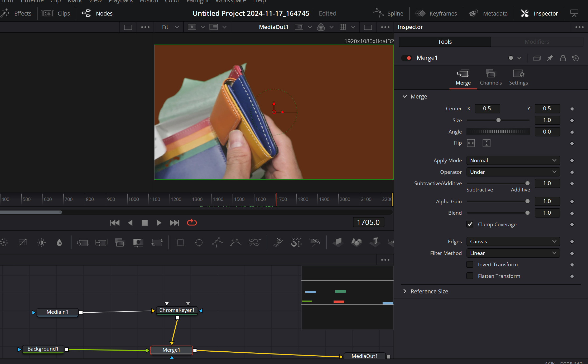The image size is (588, 364).
Task: Open the Apply Mode dropdown
Action: [513, 160]
